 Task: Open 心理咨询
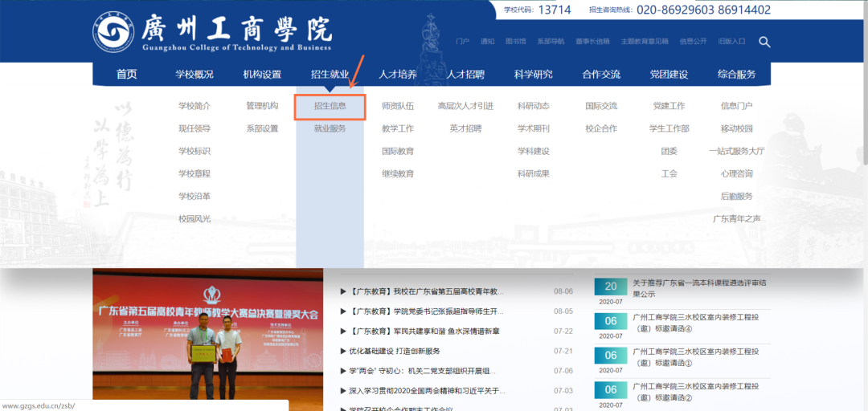pyautogui.click(x=736, y=173)
